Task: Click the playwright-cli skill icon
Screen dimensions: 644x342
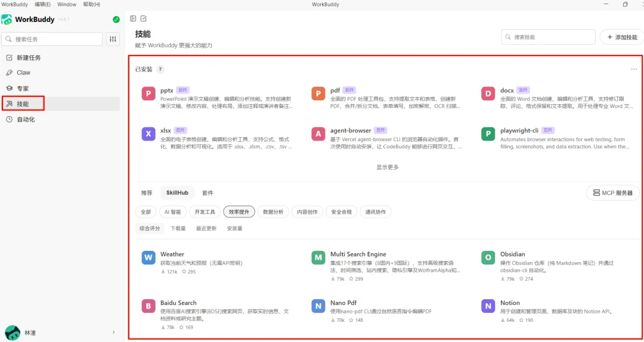Action: click(488, 134)
